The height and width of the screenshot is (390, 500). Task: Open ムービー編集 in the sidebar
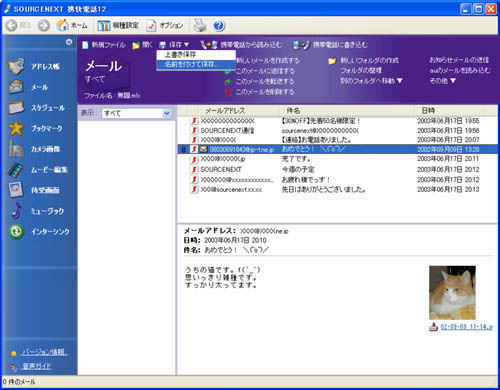[x=38, y=170]
